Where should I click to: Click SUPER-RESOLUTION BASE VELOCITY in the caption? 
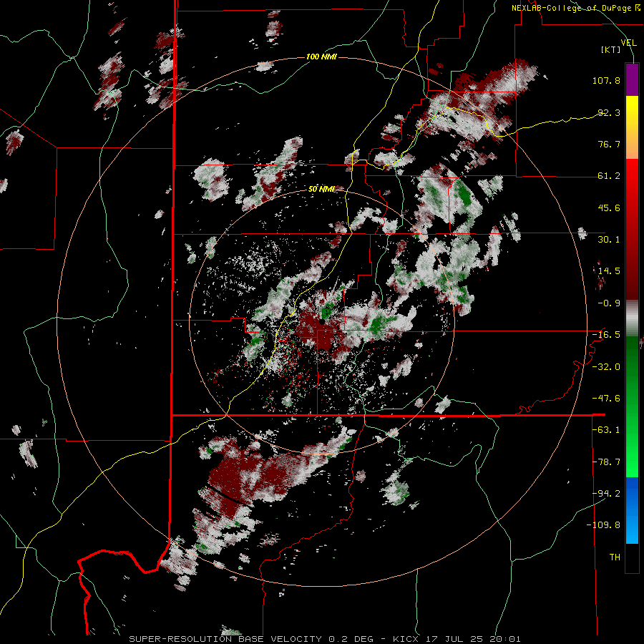[225, 639]
